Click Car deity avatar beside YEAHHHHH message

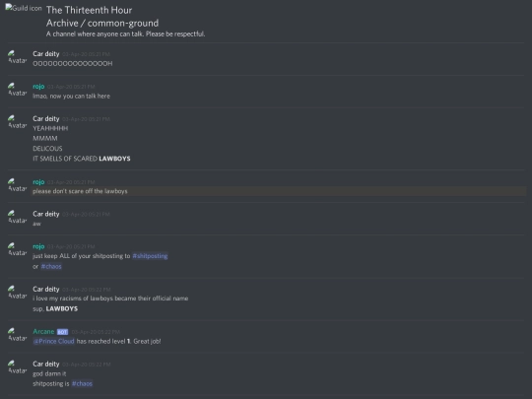(18, 122)
